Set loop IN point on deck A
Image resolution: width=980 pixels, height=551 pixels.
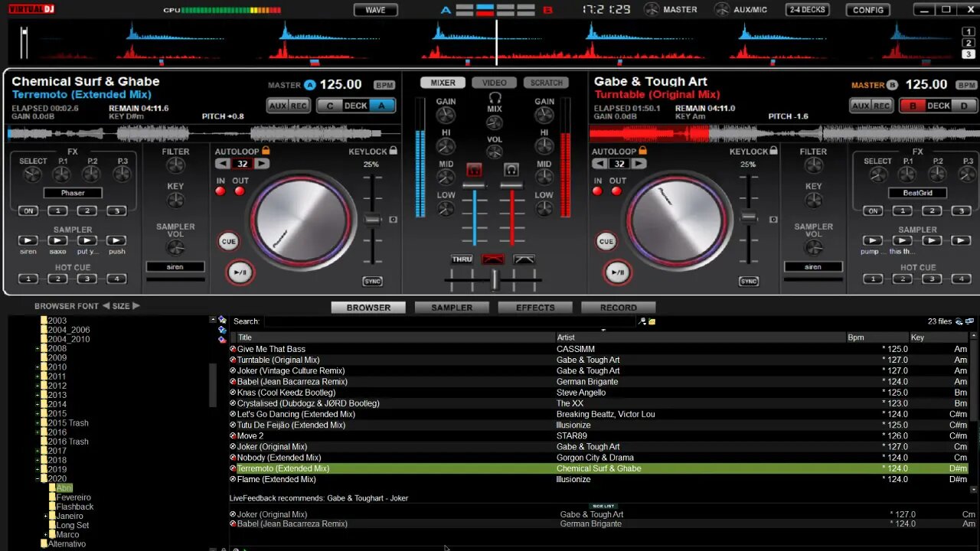point(220,191)
